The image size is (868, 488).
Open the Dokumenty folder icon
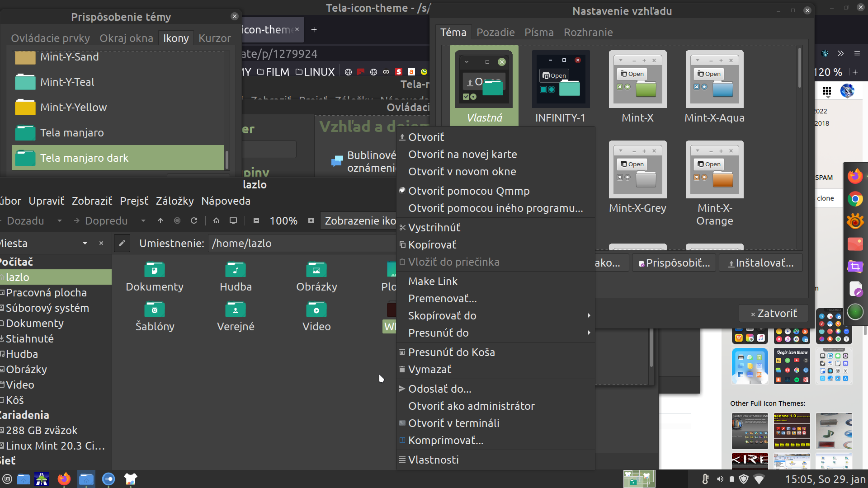[155, 270]
